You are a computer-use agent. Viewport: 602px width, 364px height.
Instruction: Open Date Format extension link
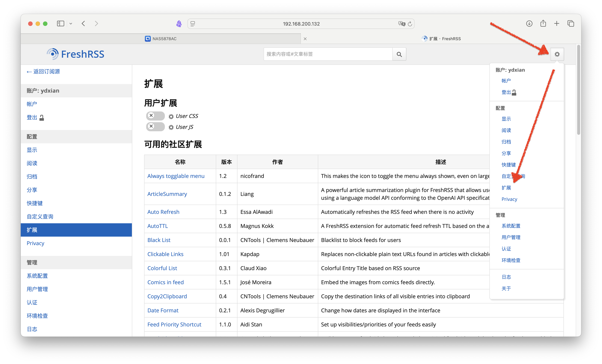[163, 310]
